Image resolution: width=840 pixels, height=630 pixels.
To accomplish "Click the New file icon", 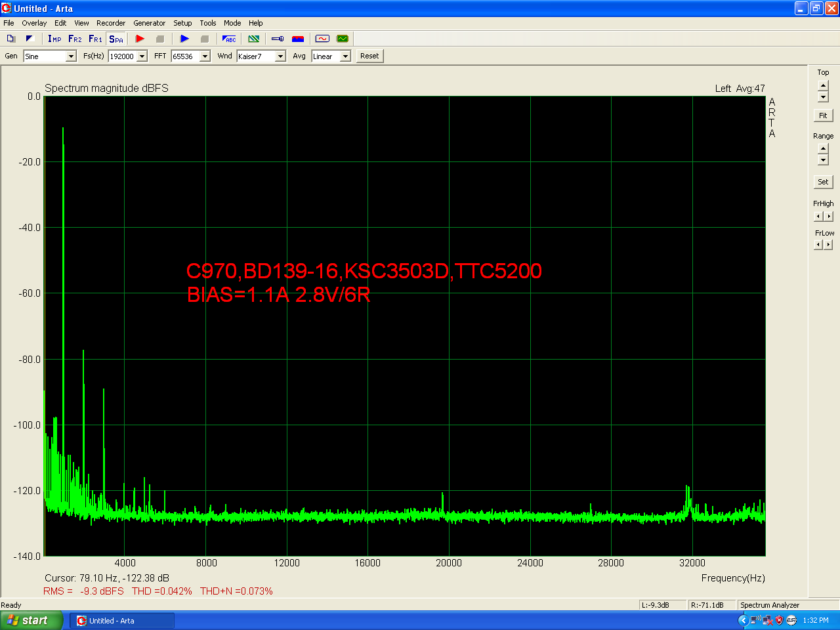I will (10, 39).
